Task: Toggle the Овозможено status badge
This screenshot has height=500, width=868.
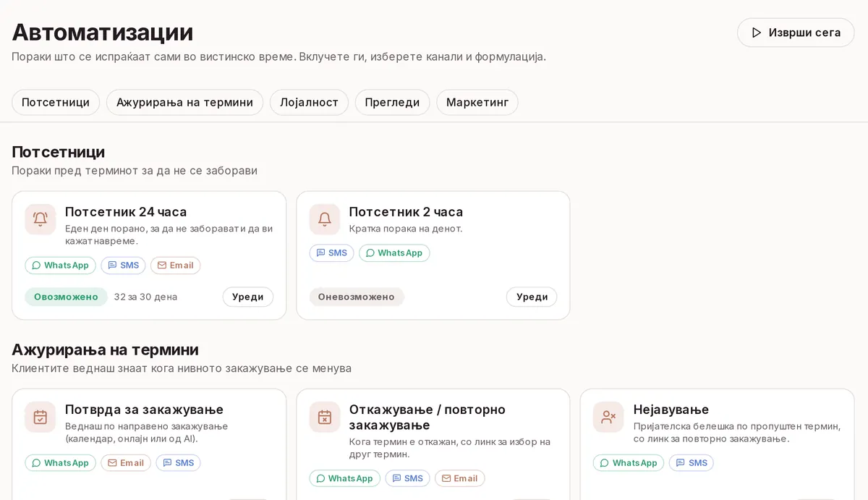Action: coord(66,297)
